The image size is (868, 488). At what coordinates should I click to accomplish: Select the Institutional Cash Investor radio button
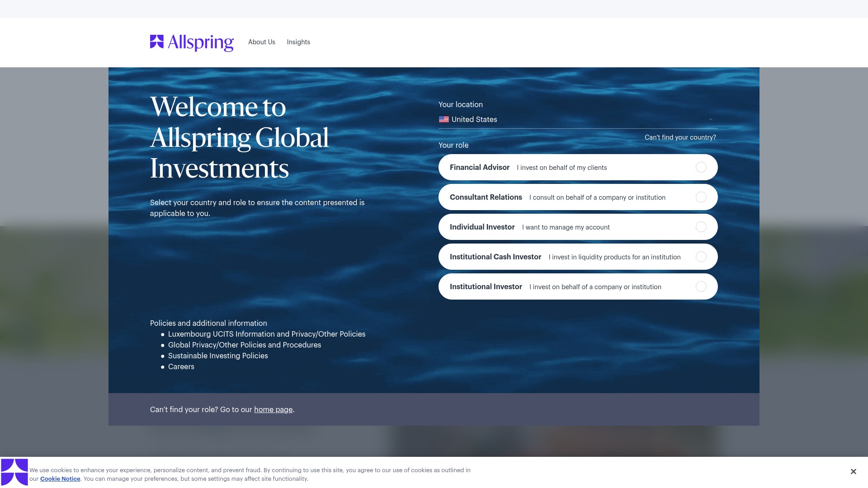701,257
